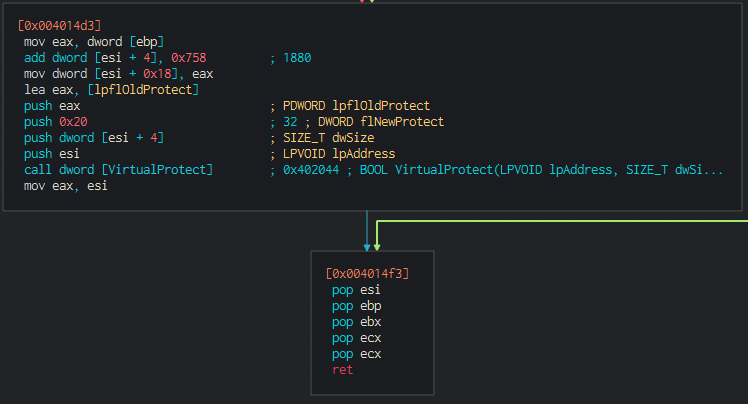Select the pop esi instruction
Screen dimensions: 748x404
pyautogui.click(x=356, y=290)
